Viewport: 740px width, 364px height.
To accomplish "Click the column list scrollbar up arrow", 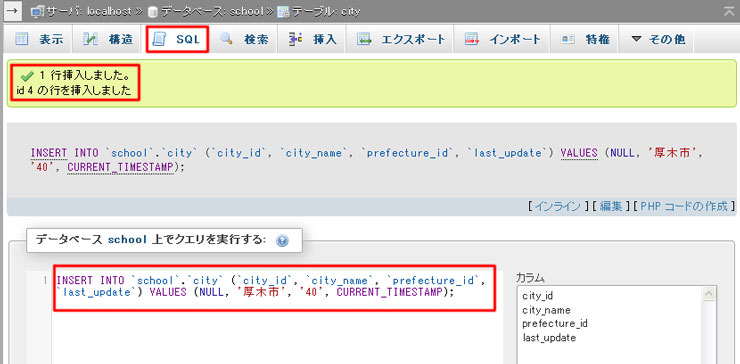I will pyautogui.click(x=709, y=294).
